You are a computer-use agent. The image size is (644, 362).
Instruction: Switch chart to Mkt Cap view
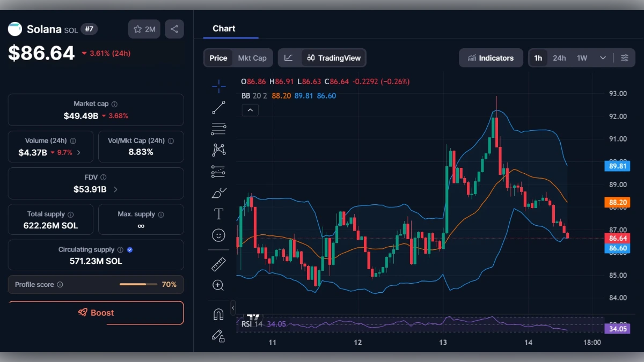coord(253,57)
